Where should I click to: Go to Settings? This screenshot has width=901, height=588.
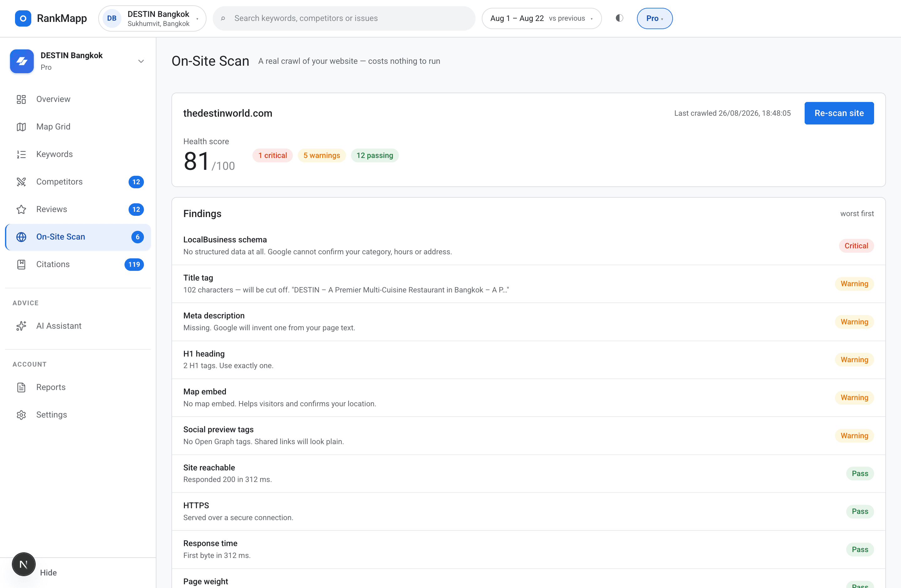[78, 415]
